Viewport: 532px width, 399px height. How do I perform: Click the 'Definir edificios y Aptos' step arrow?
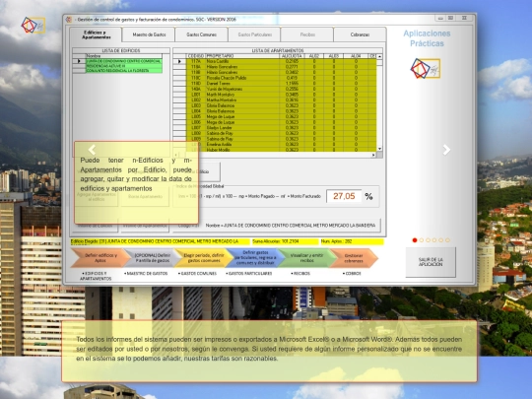100,258
